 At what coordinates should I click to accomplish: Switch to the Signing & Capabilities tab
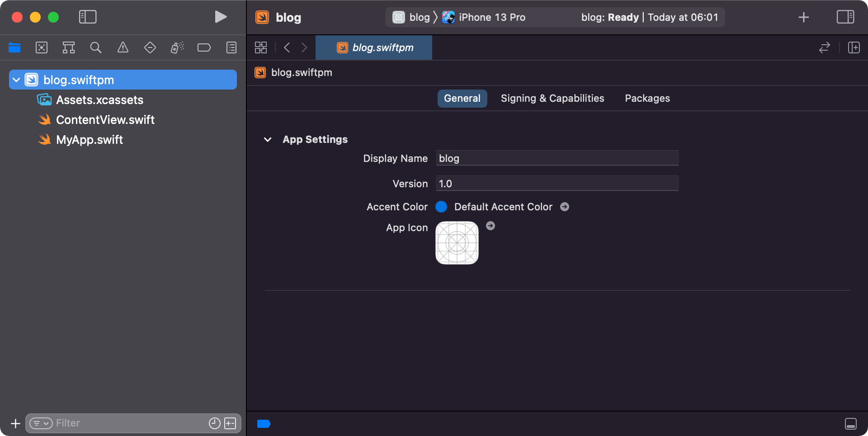(552, 98)
